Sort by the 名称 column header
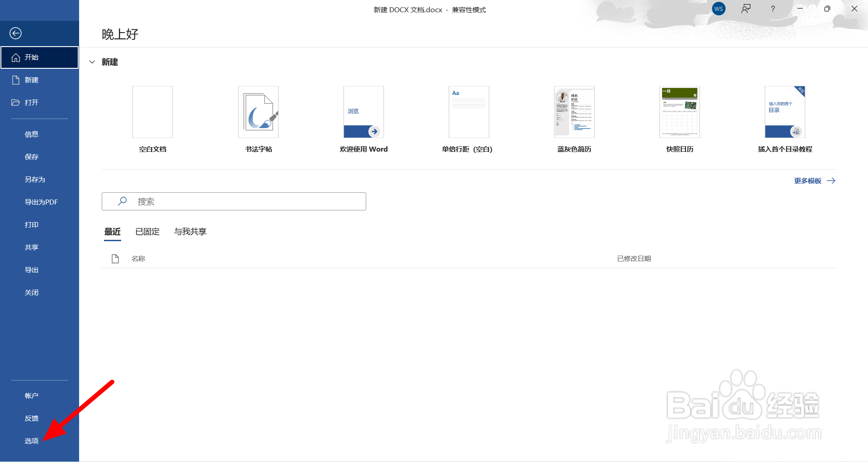Screen dimensions: 868x462 click(138, 259)
